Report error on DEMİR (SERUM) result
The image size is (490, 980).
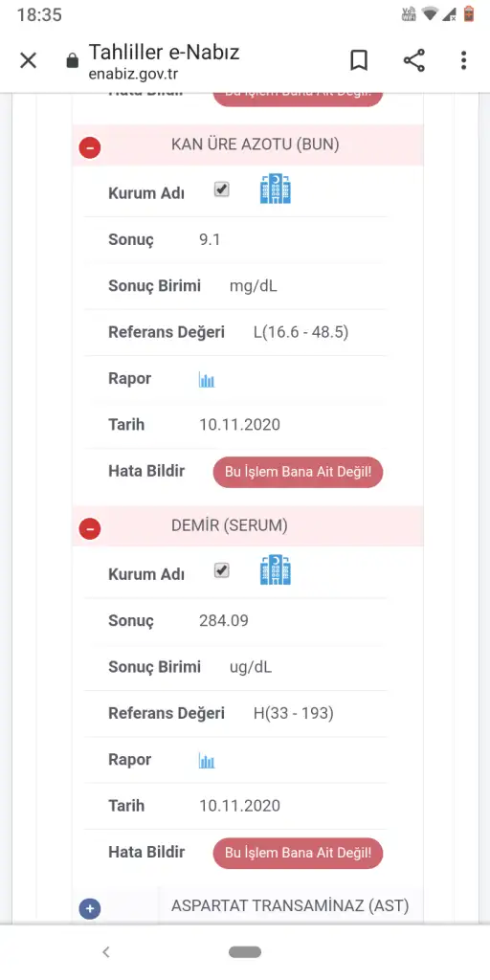coord(299,853)
